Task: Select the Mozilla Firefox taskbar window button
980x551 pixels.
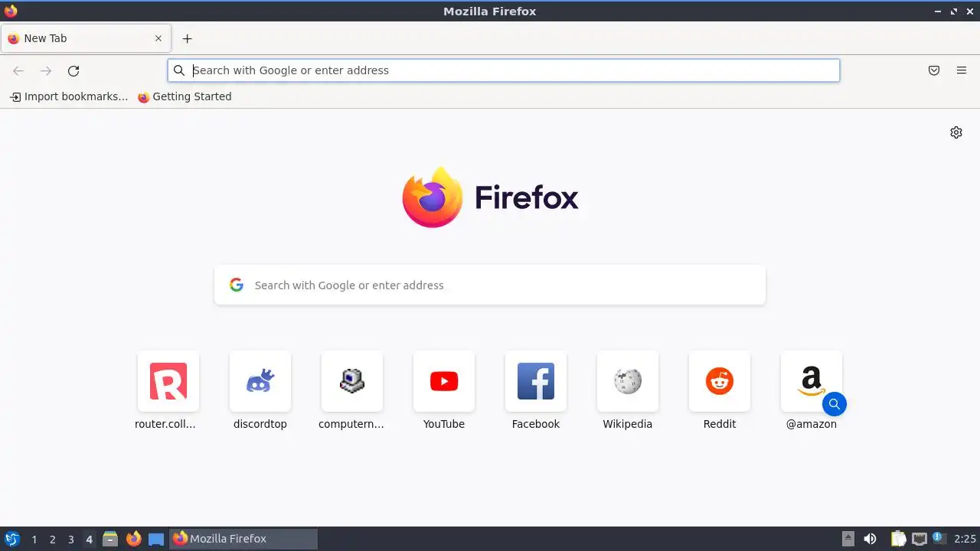Action: 243,539
